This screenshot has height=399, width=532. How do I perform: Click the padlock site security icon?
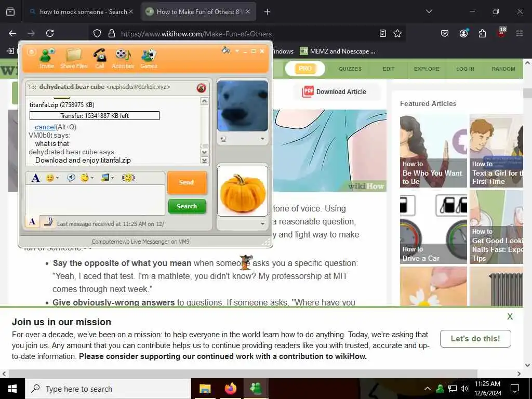pos(112,33)
